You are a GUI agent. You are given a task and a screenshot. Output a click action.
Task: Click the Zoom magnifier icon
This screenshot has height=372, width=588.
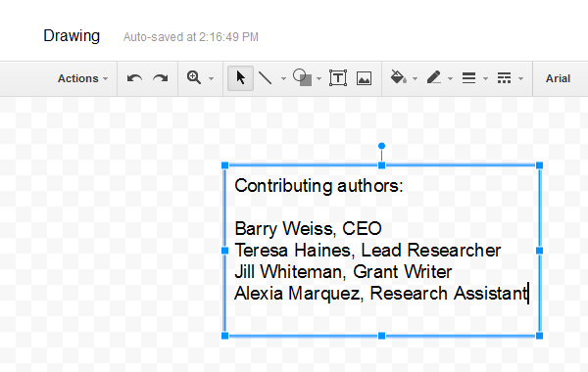pyautogui.click(x=194, y=77)
